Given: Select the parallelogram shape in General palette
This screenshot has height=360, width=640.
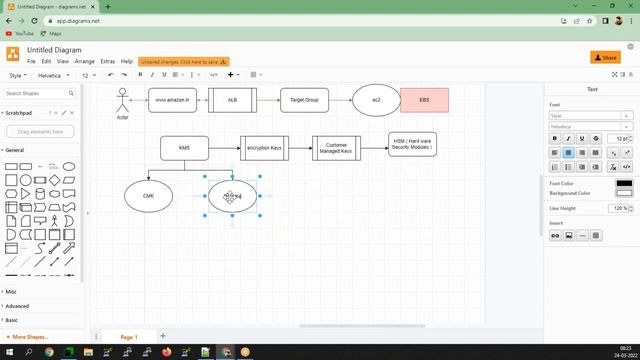Looking at the screenshot, I should (69, 180).
